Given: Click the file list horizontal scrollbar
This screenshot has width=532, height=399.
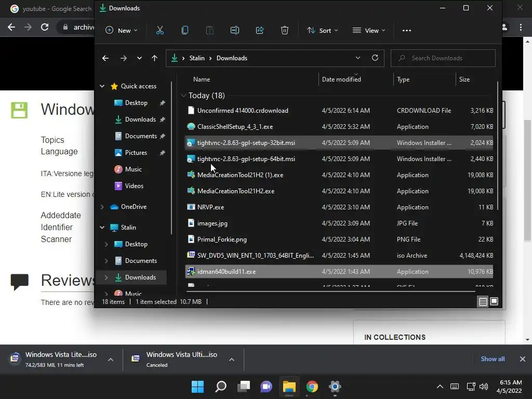Looking at the screenshot, I should (331, 291).
